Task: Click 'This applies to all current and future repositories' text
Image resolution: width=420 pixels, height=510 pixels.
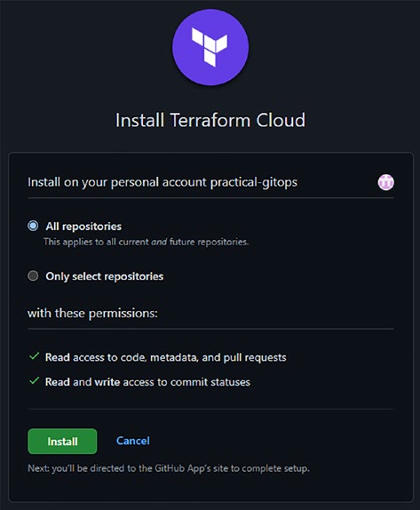Action: [146, 242]
